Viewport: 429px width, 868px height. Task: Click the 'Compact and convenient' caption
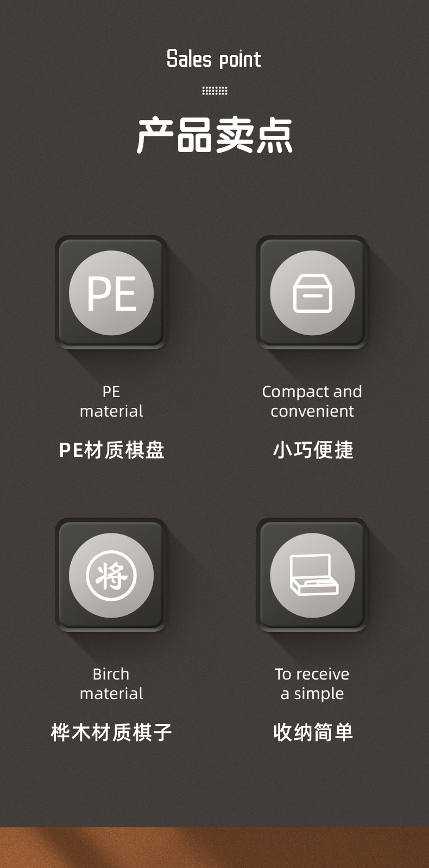point(312,401)
